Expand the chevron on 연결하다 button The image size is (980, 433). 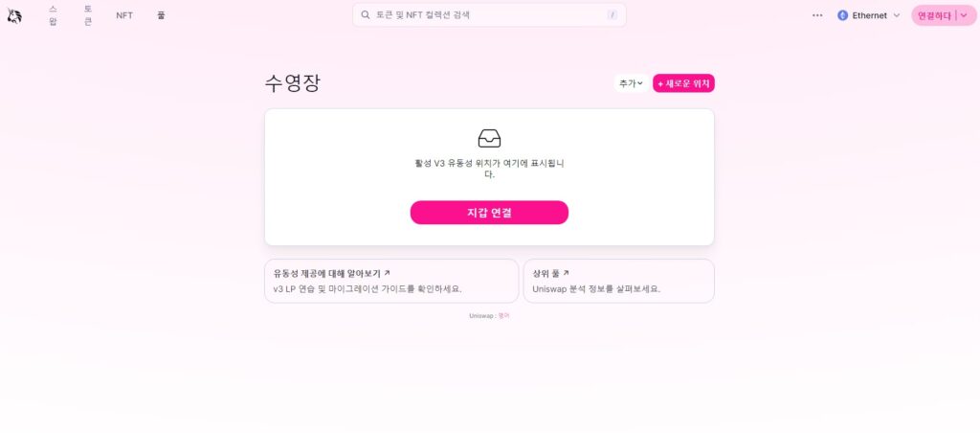[964, 15]
